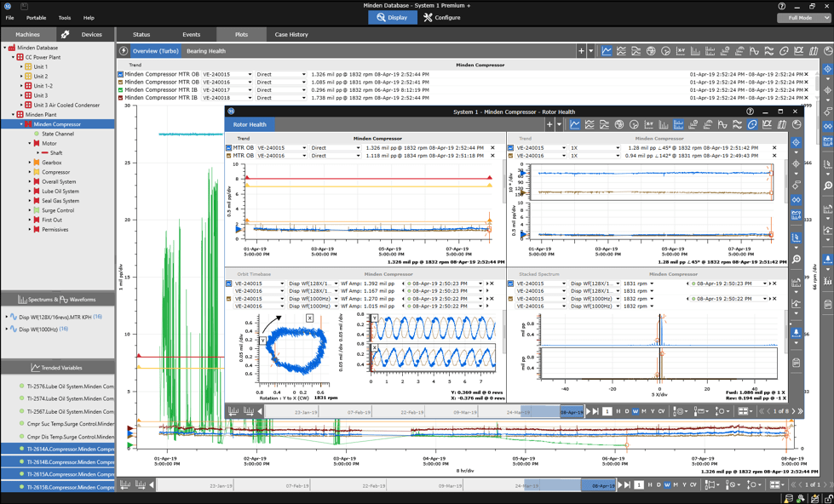Select Timebase waveform icon in main toolbar

click(754, 51)
